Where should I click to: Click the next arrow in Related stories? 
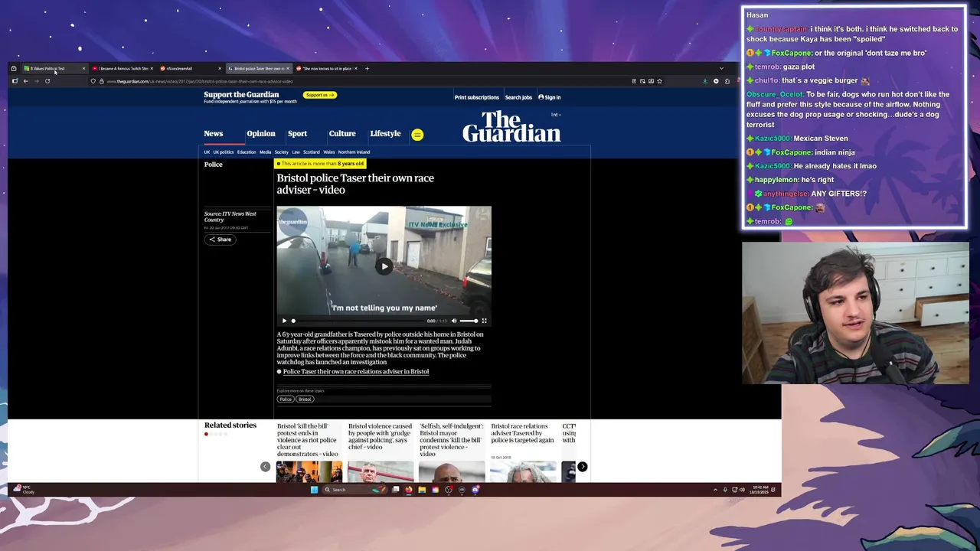coord(583,467)
